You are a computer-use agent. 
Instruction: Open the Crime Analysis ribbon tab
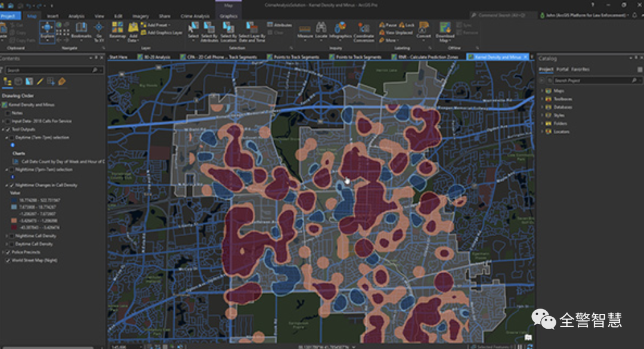[194, 16]
